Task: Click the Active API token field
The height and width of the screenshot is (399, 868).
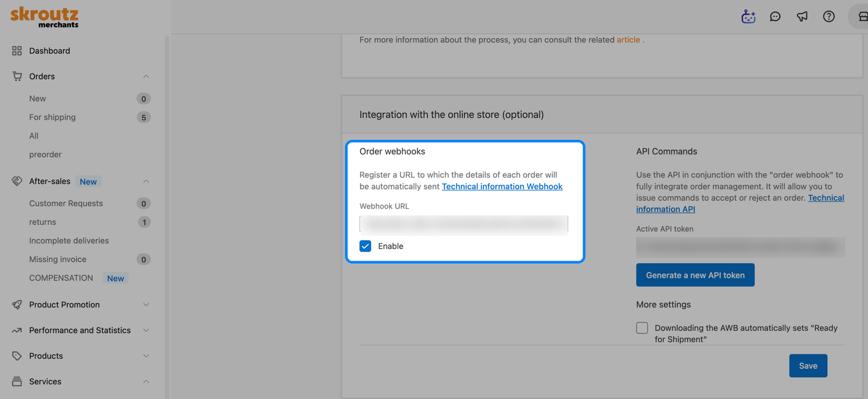Action: [x=741, y=247]
